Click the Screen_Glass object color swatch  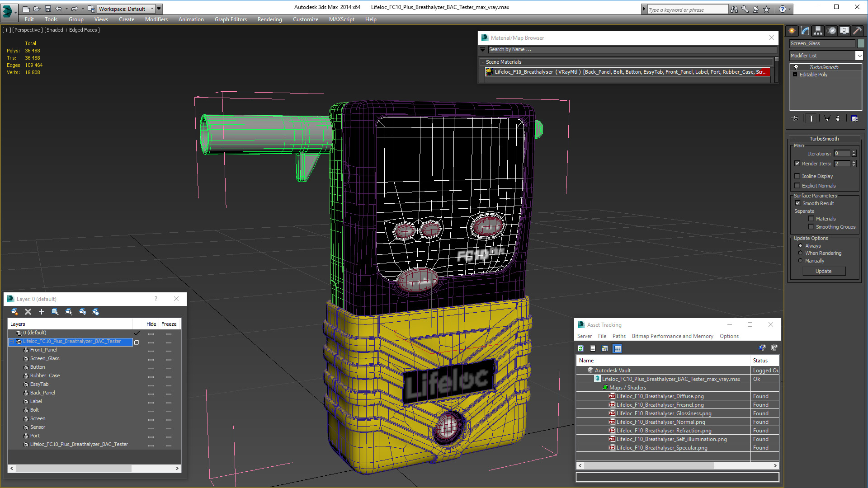click(860, 43)
